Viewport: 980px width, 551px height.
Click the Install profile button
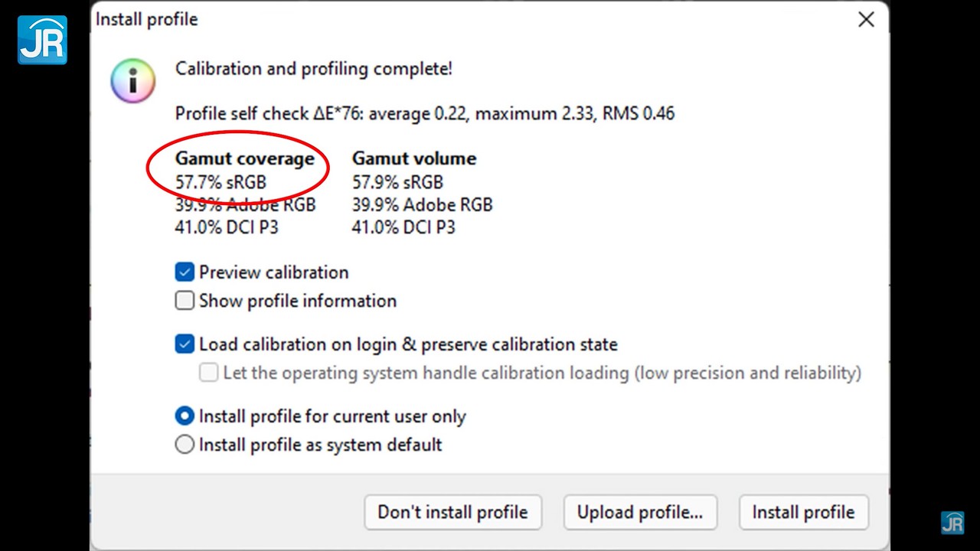tap(803, 512)
